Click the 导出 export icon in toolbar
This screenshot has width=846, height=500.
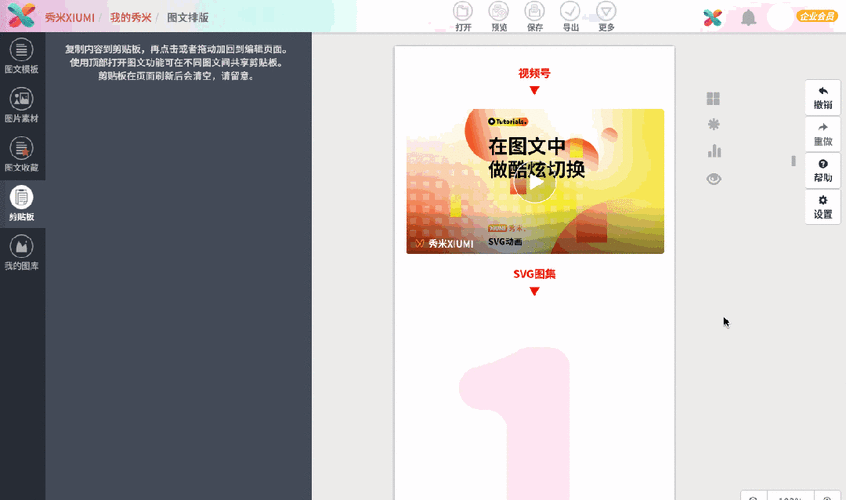(570, 17)
